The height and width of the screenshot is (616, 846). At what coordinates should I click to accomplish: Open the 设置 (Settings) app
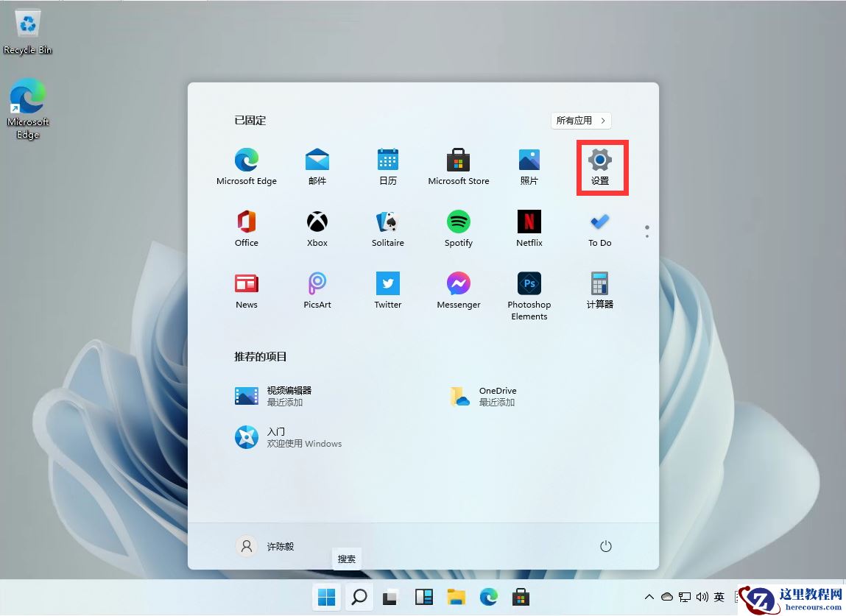coord(600,166)
